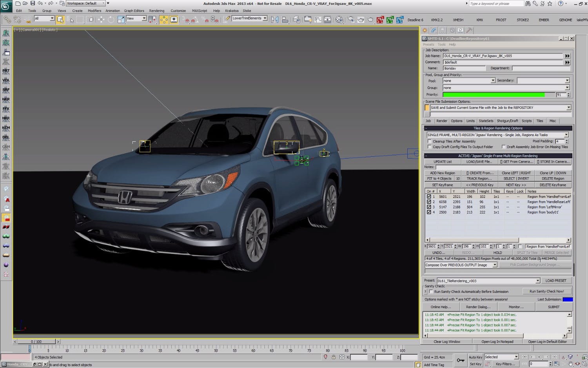Enable Run Sanity Check Automatically checkbox
The height and width of the screenshot is (368, 588).
[x=431, y=292]
